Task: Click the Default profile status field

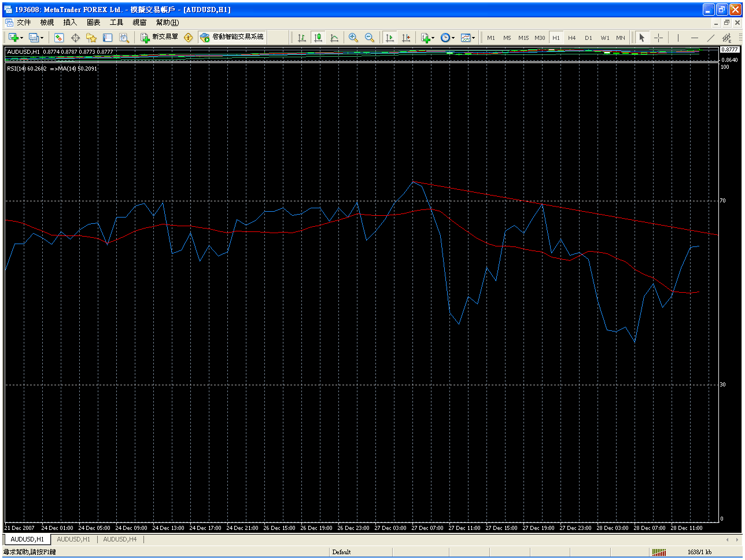Action: [x=341, y=552]
